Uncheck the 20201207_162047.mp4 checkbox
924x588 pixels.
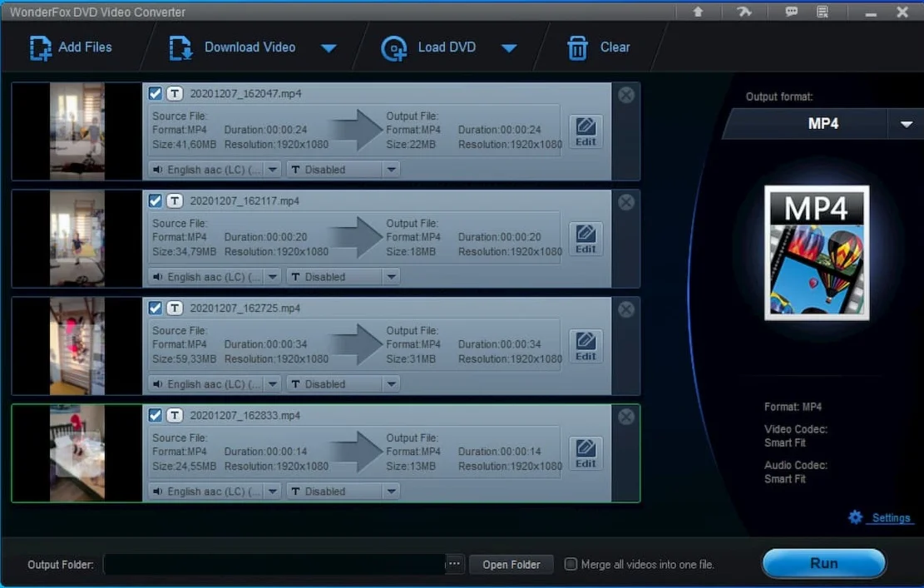tap(155, 94)
